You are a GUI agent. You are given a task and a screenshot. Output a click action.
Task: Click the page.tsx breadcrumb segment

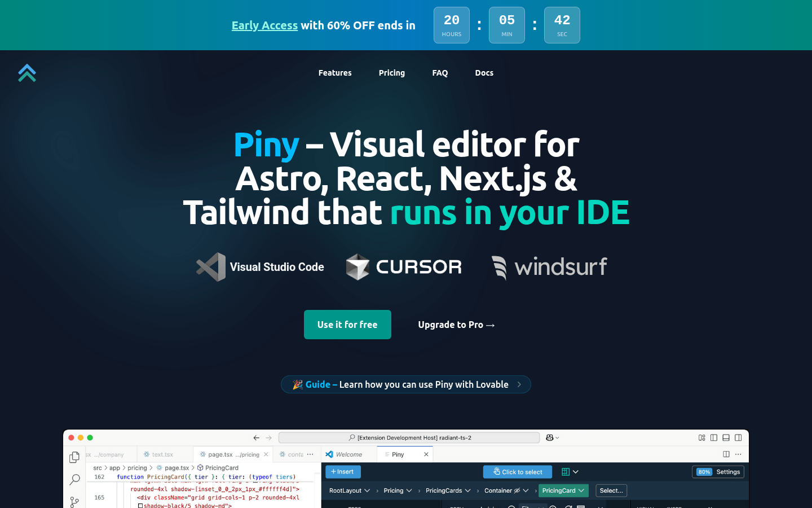pyautogui.click(x=173, y=468)
